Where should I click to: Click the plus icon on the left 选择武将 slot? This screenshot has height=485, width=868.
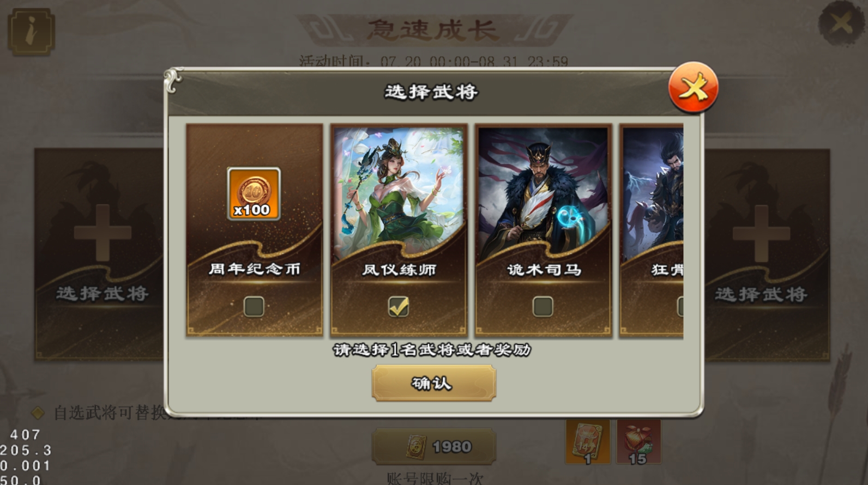103,233
